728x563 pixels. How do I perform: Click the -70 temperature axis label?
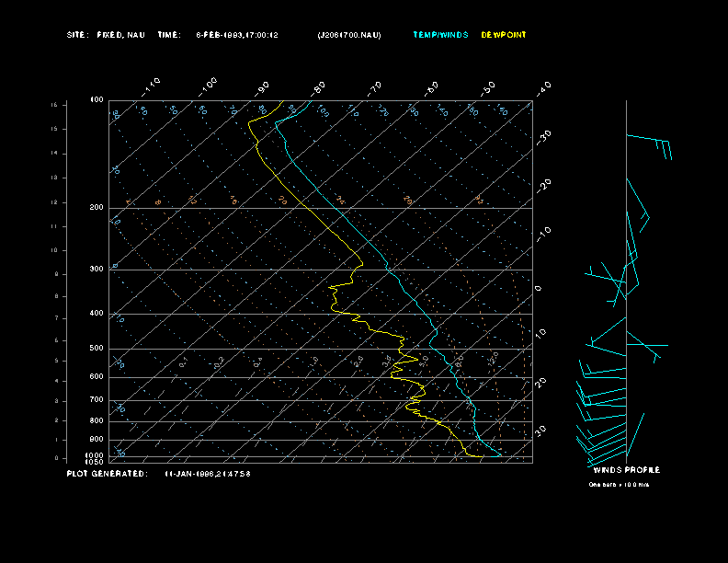click(374, 88)
